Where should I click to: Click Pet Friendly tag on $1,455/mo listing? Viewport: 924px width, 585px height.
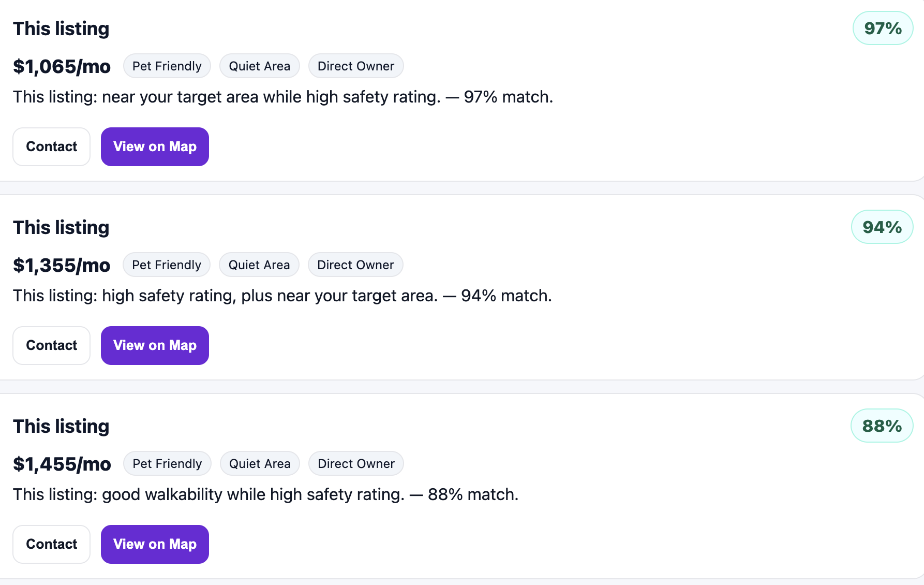167,464
